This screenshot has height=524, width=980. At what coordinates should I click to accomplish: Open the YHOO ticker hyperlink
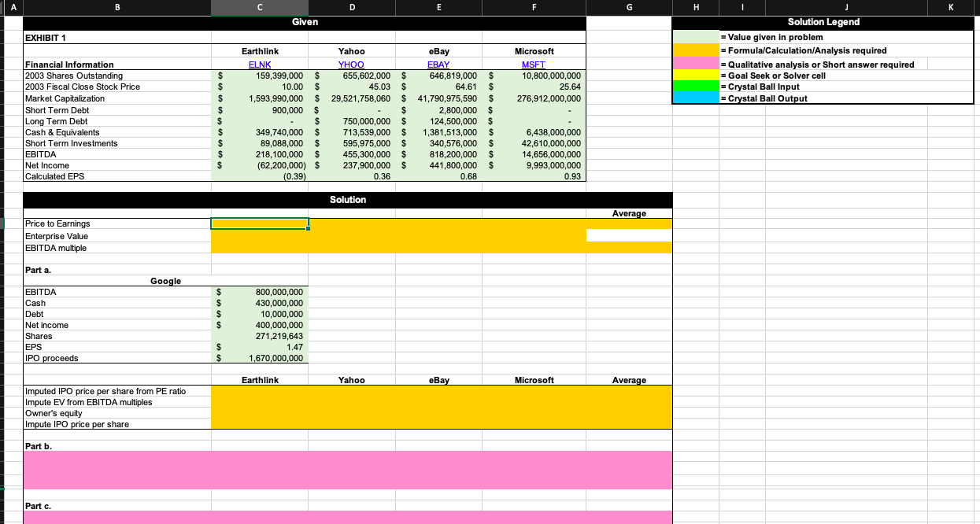point(351,65)
